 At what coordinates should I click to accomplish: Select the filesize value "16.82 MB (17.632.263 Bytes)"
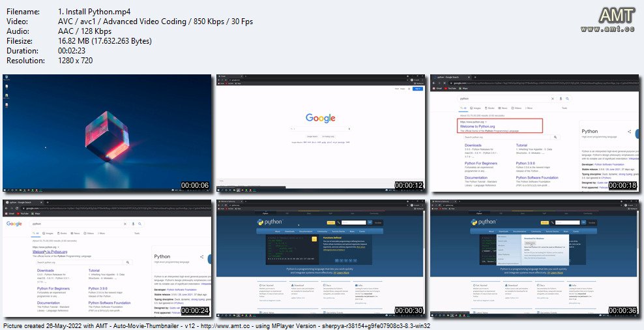point(105,41)
